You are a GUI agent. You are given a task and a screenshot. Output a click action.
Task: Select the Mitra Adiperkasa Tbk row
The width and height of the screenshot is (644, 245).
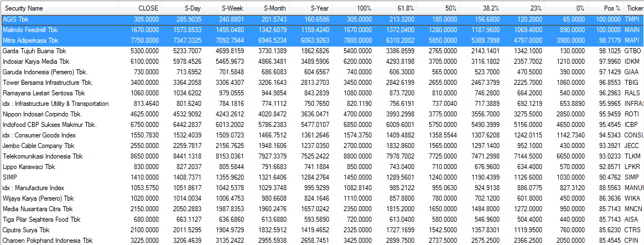coord(322,40)
